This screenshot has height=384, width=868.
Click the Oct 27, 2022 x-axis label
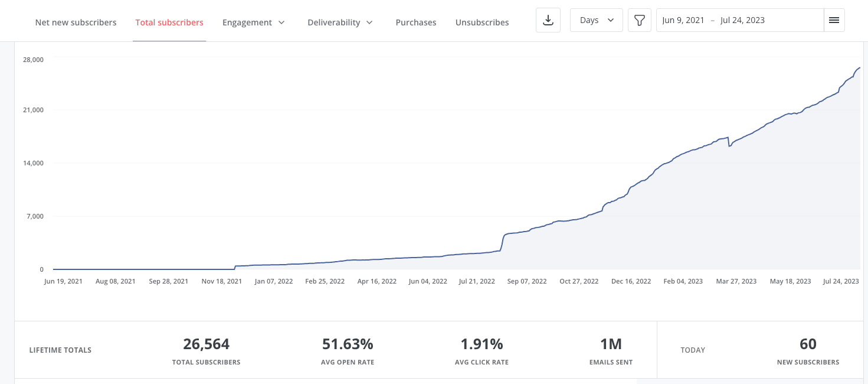579,281
